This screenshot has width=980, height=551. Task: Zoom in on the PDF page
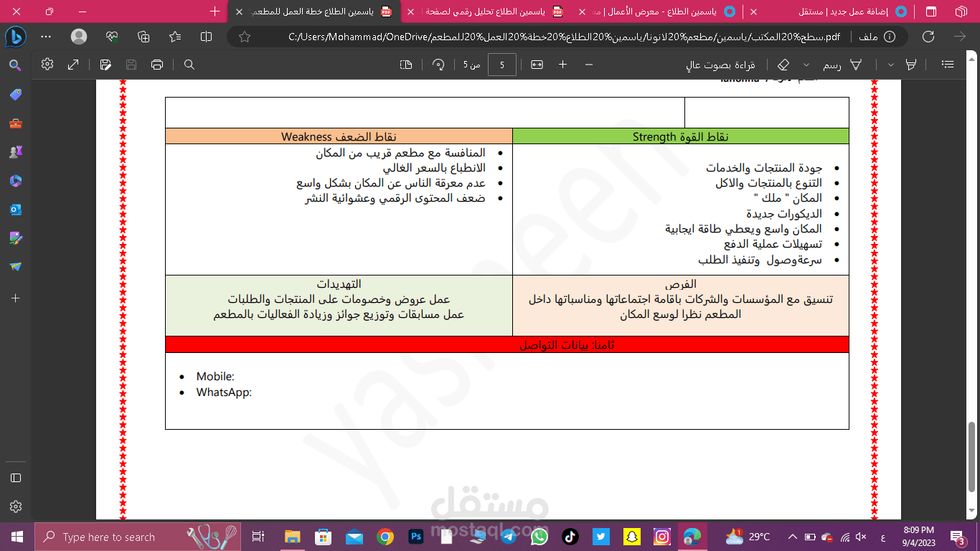(563, 65)
